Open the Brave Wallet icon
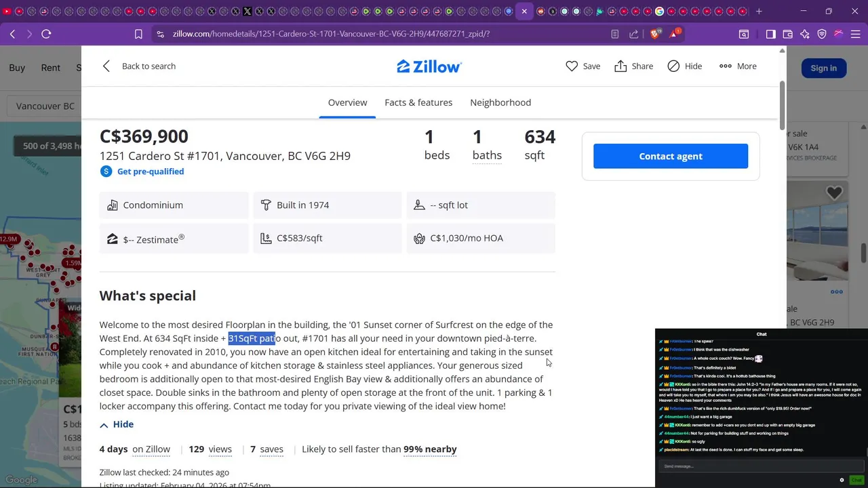This screenshot has height=488, width=868. pyautogui.click(x=788, y=34)
